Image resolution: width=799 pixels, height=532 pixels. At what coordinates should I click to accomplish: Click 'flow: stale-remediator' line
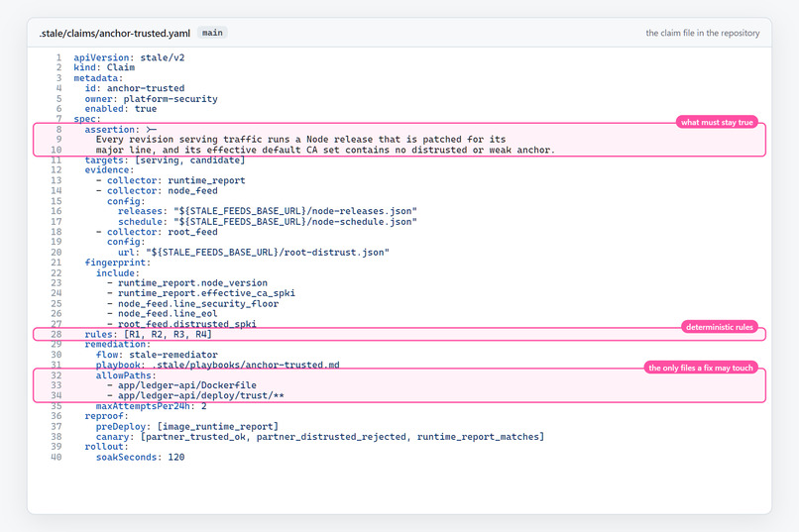coord(157,355)
